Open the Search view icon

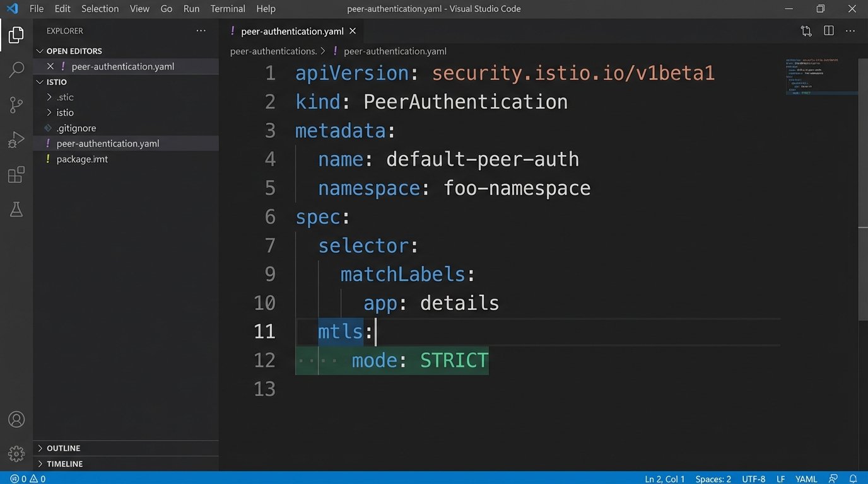(16, 69)
